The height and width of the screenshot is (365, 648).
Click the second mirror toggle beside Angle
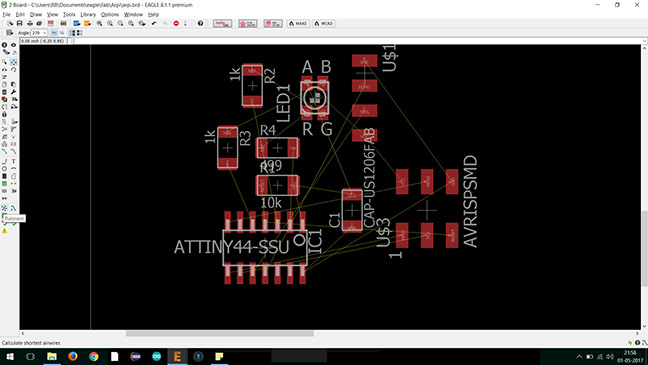tap(62, 33)
